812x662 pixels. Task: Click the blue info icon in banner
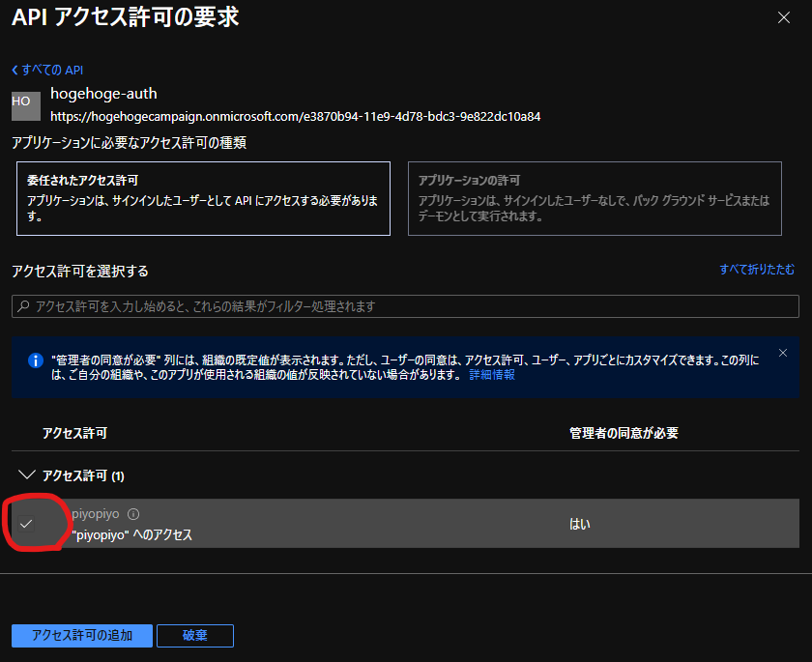35,360
